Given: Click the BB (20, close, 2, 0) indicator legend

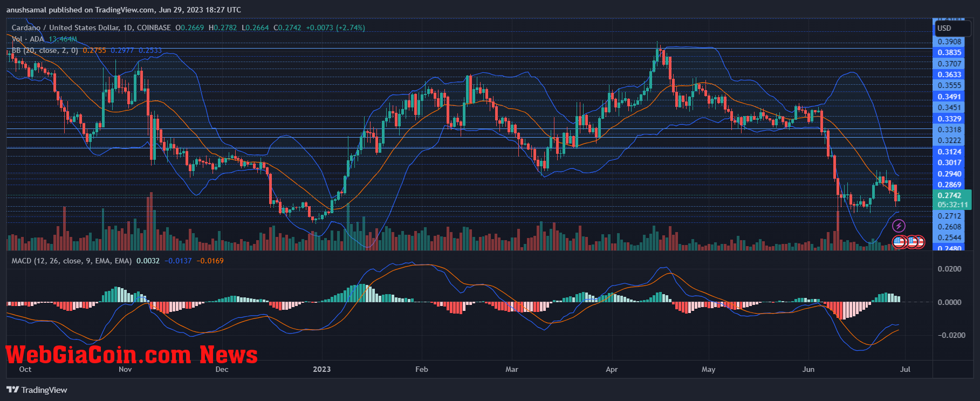Looking at the screenshot, I should (x=45, y=50).
